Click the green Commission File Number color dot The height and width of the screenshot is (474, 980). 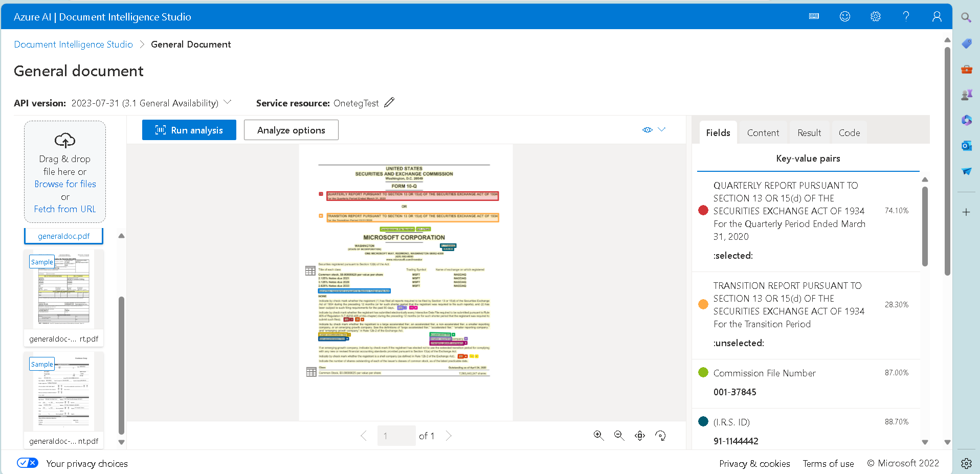click(x=703, y=373)
